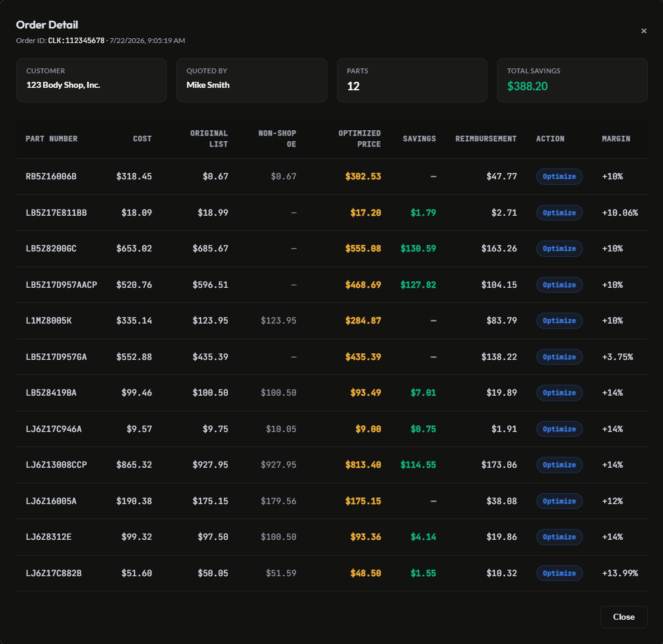
Task: Select the Margin column header
Action: pos(616,139)
